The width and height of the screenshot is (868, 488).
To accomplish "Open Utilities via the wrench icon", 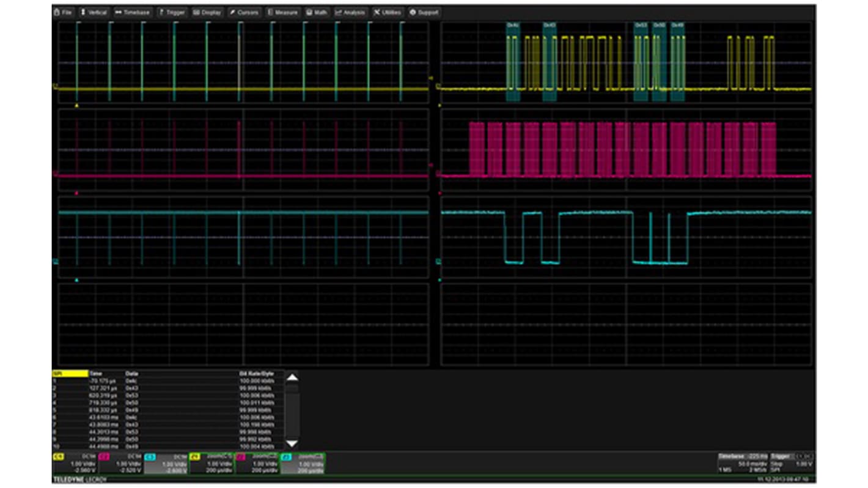I will tap(378, 12).
